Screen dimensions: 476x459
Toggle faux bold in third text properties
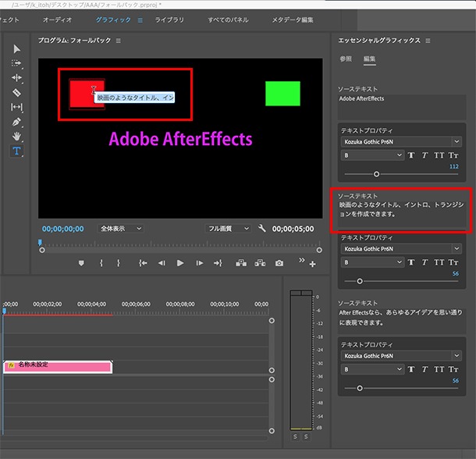(411, 369)
